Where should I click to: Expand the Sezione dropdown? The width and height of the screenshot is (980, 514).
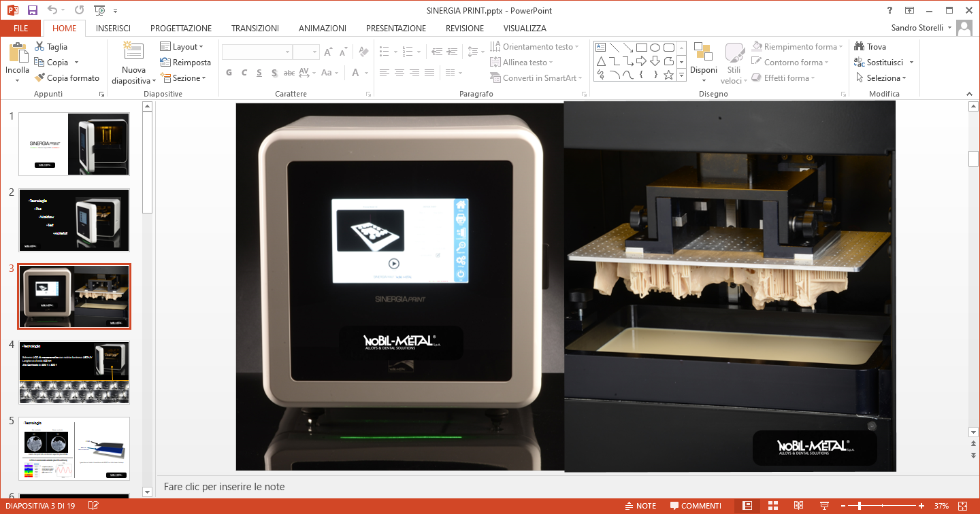(x=183, y=78)
